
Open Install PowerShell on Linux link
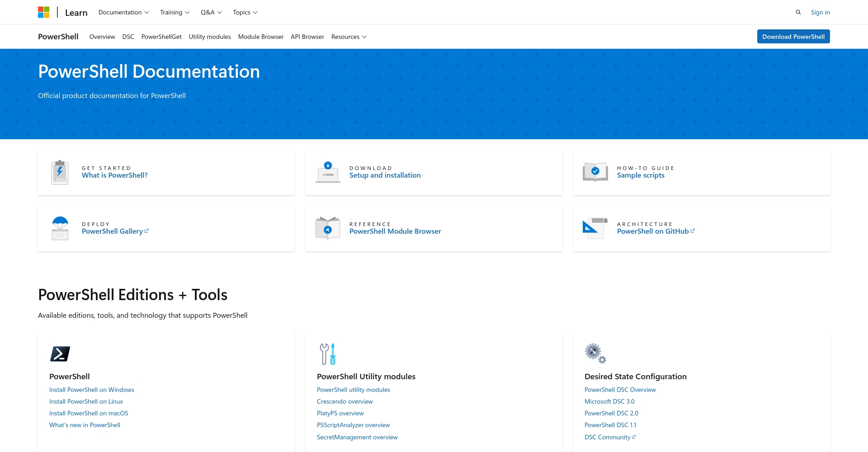(x=86, y=401)
